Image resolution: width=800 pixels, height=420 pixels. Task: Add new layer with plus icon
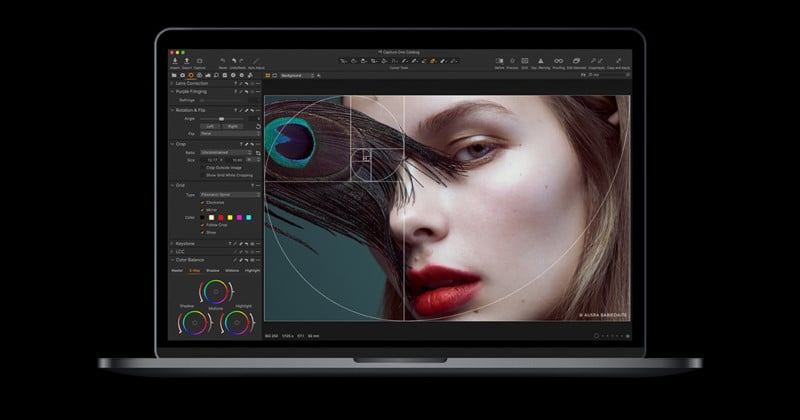click(318, 76)
